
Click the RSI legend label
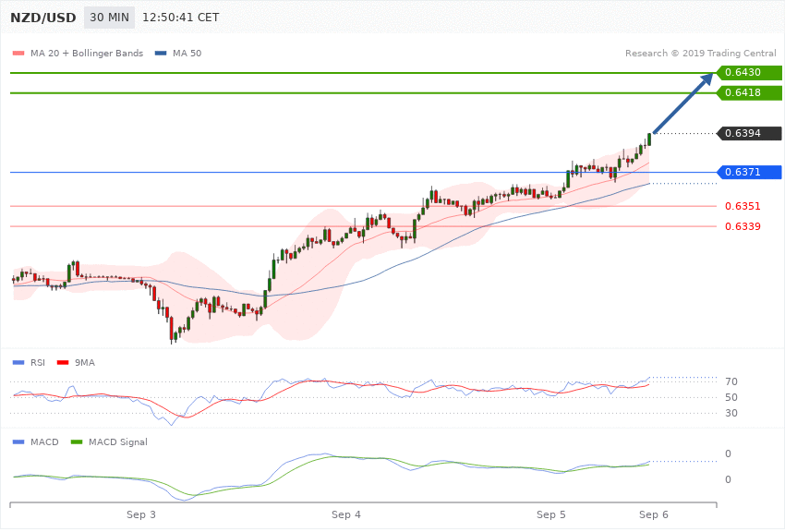(x=38, y=362)
